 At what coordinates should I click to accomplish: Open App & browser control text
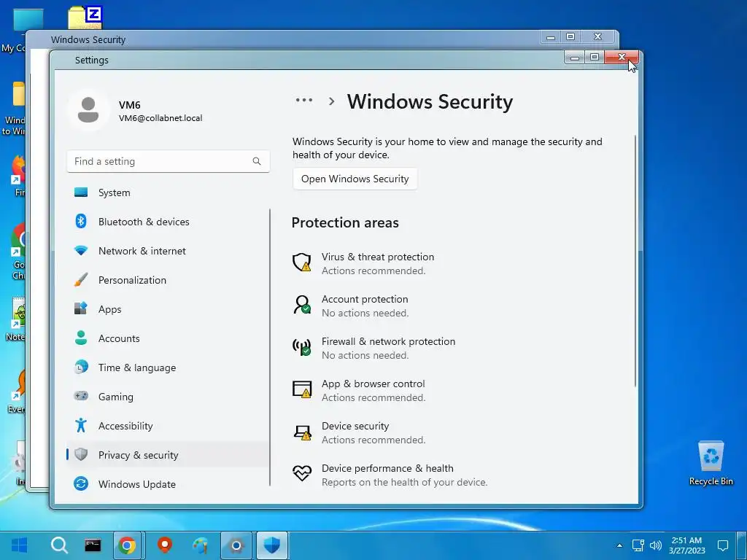pyautogui.click(x=373, y=384)
